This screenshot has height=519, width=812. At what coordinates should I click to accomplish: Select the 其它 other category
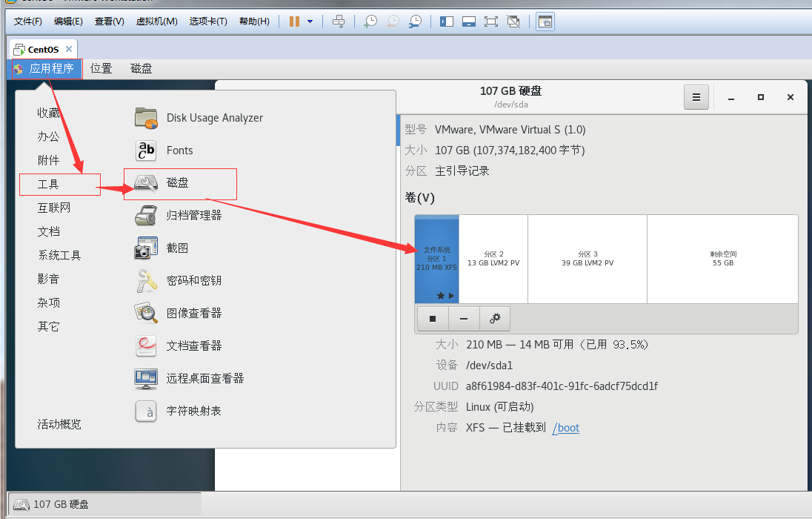pos(48,326)
